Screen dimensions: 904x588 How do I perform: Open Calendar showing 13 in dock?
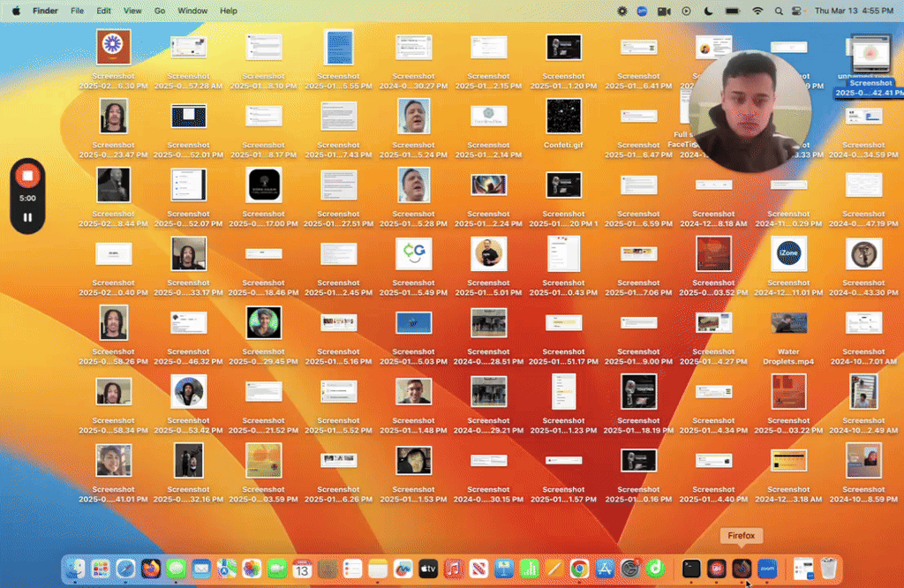click(x=302, y=569)
